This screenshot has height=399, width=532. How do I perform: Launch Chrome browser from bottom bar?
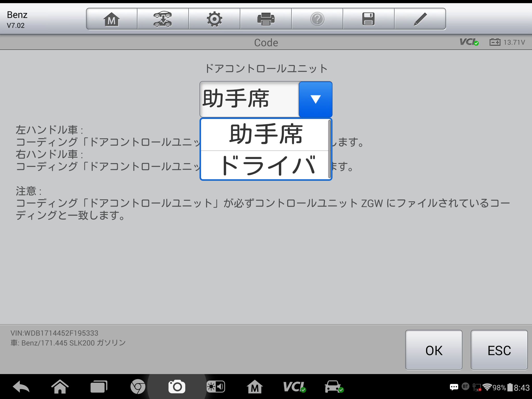pos(138,387)
